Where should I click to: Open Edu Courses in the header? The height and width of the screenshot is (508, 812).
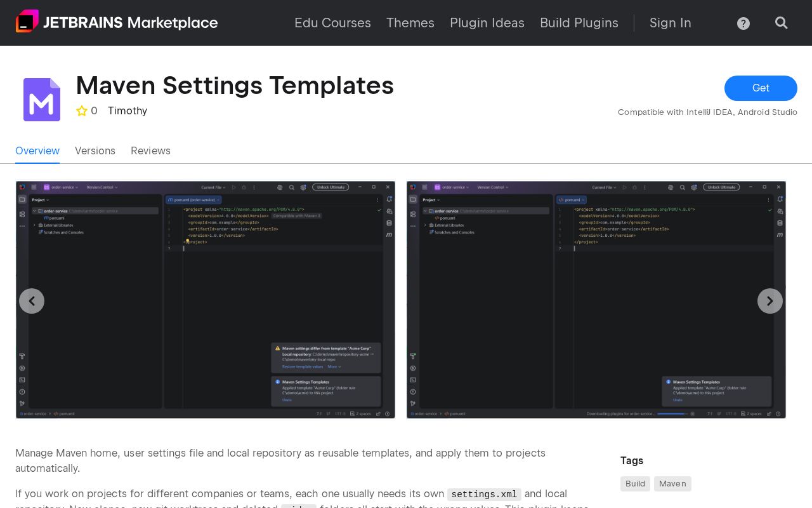point(332,23)
